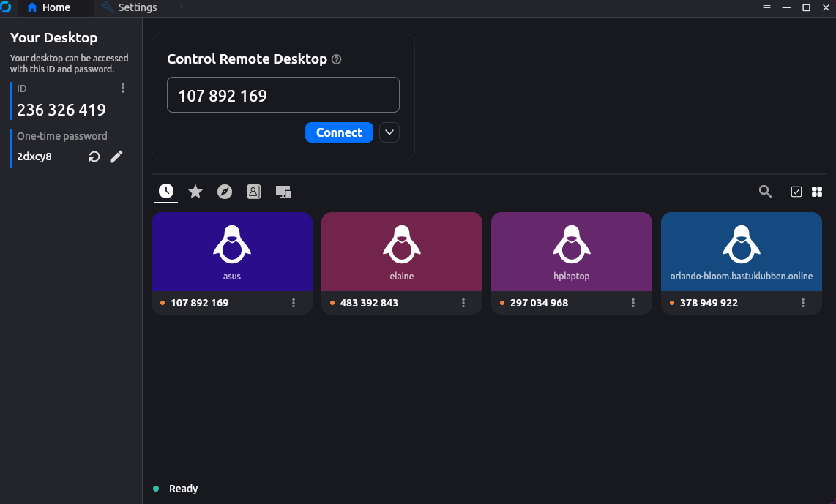Click the Ready status indicator dot
836x504 pixels.
(x=156, y=488)
